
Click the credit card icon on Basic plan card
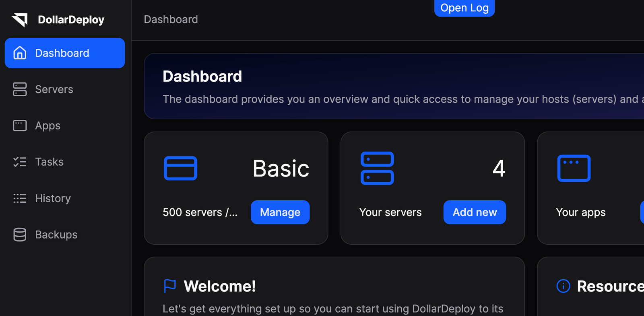click(x=180, y=168)
